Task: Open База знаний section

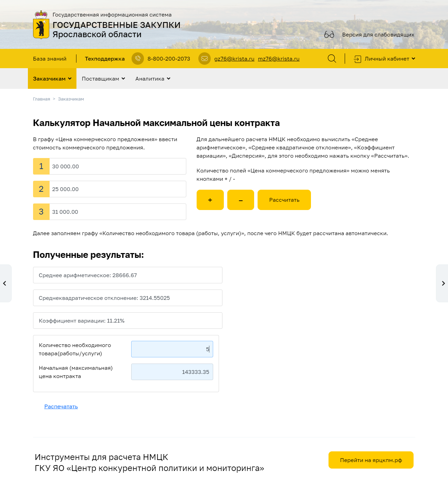Action: pyautogui.click(x=50, y=59)
